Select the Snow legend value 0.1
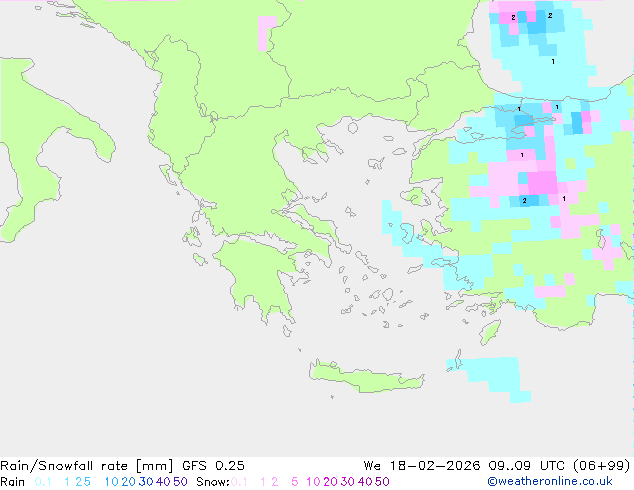This screenshot has width=634, height=490. pos(239,482)
